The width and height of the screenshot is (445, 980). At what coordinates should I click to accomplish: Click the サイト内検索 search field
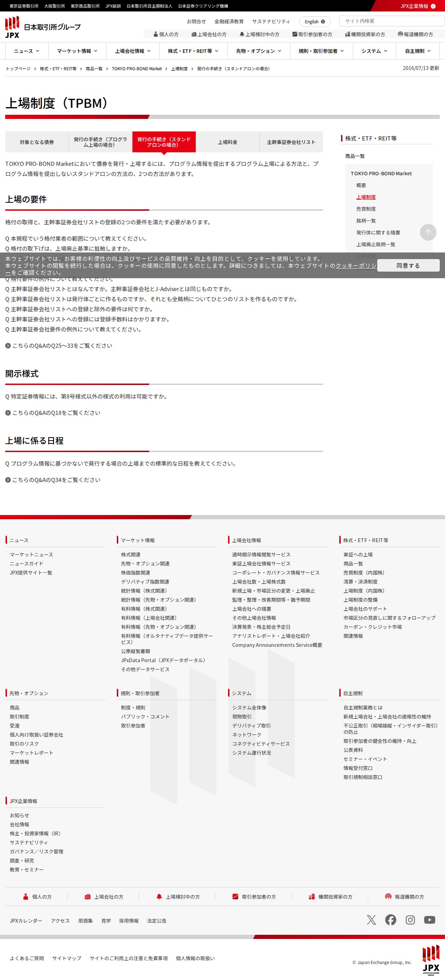click(392, 21)
